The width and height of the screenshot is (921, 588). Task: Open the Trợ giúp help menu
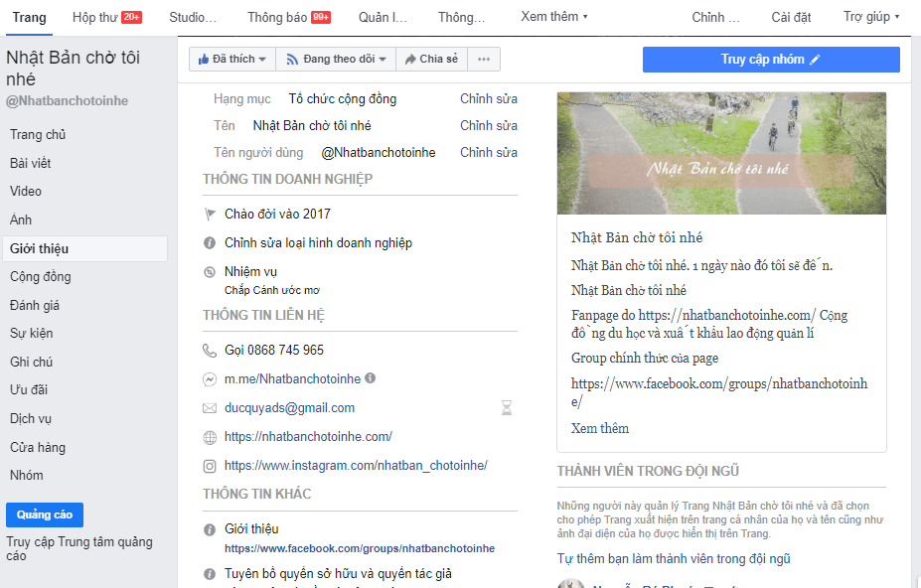pyautogui.click(x=871, y=17)
